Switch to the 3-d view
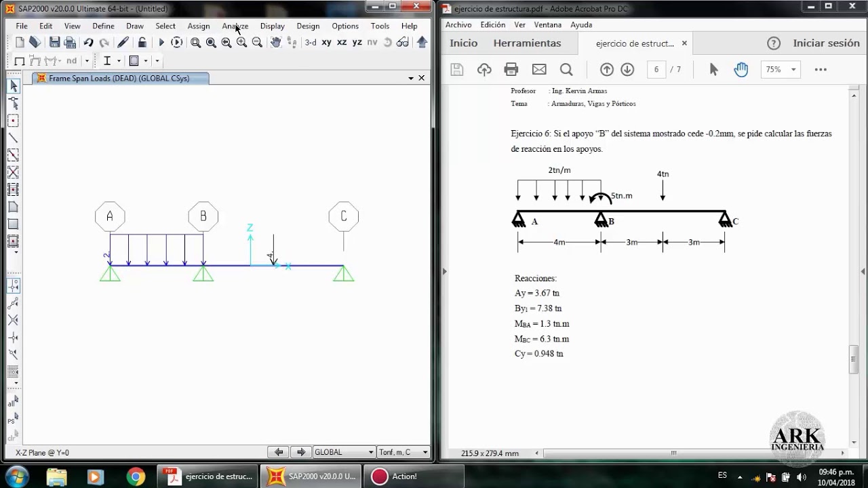The image size is (868, 488). [310, 42]
